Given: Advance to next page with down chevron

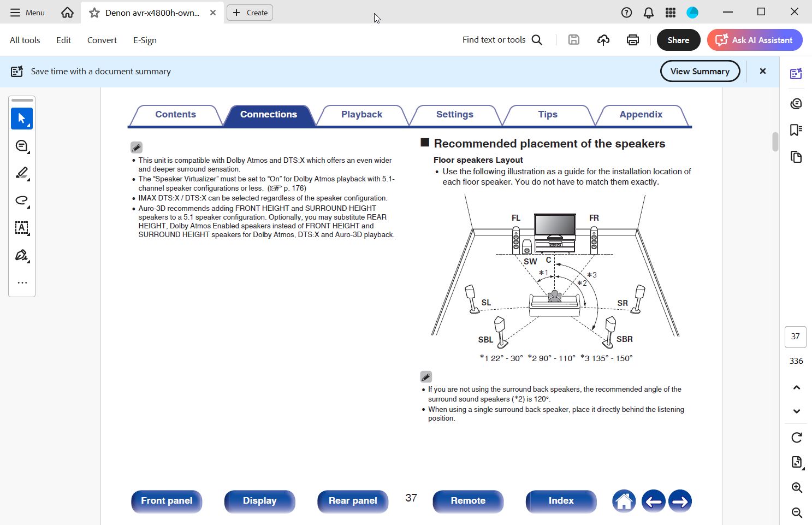Looking at the screenshot, I should point(797,411).
